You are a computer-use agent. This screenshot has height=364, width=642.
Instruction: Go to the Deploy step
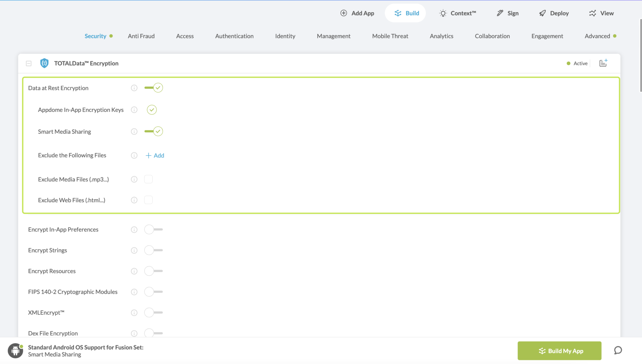click(x=554, y=13)
